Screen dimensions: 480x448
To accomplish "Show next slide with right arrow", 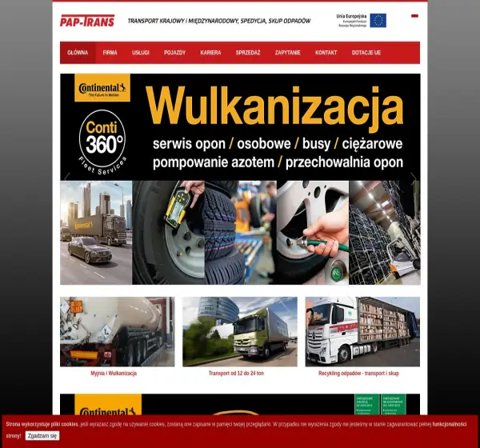I will pyautogui.click(x=414, y=177).
